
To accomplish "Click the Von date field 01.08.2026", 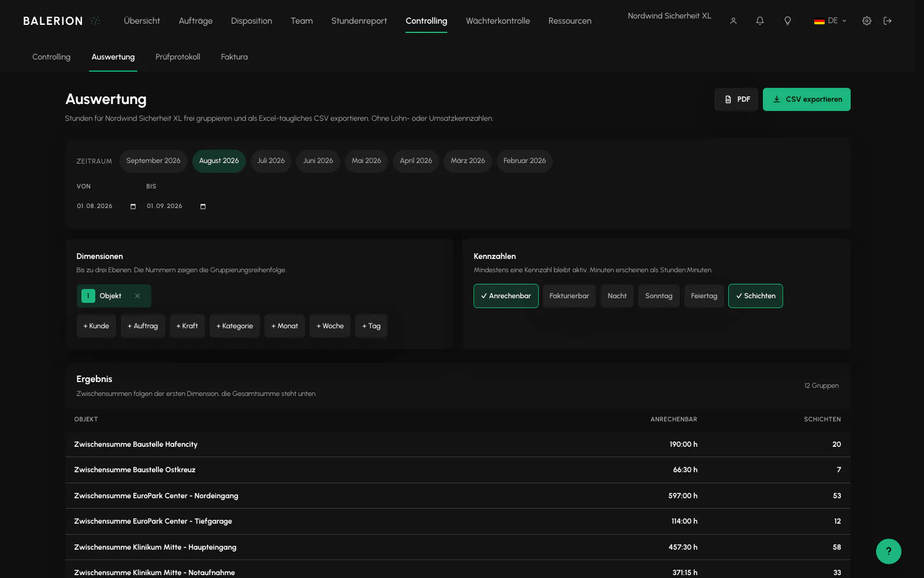I will [107, 206].
